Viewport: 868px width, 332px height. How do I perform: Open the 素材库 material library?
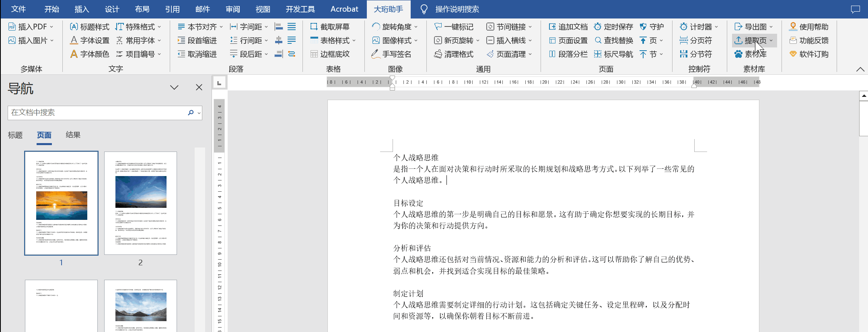(x=750, y=54)
